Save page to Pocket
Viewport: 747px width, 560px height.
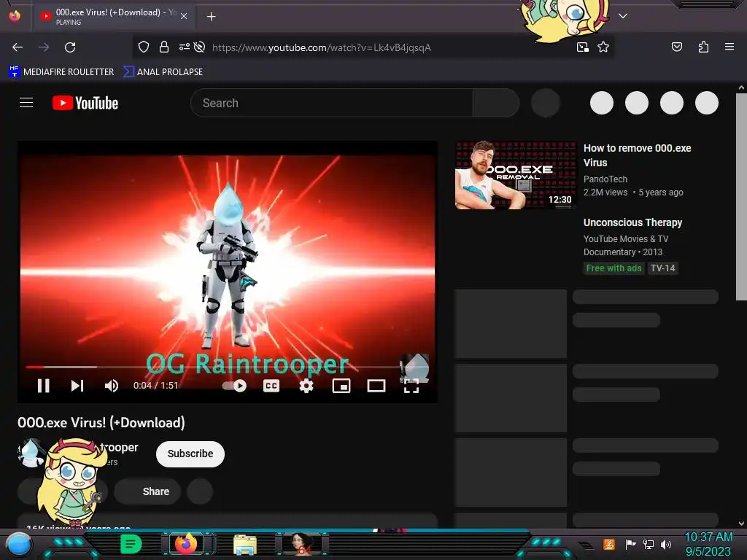pos(676,47)
